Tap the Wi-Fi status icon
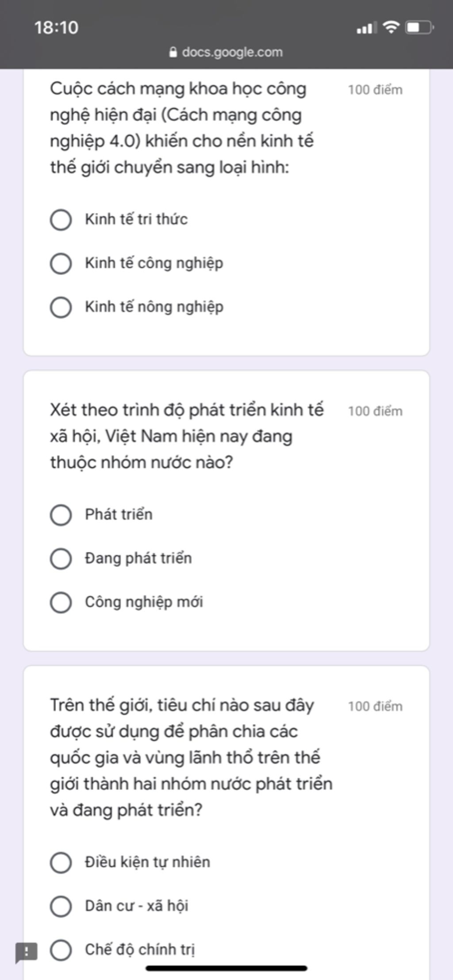This screenshot has height=980, width=453. pyautogui.click(x=391, y=27)
